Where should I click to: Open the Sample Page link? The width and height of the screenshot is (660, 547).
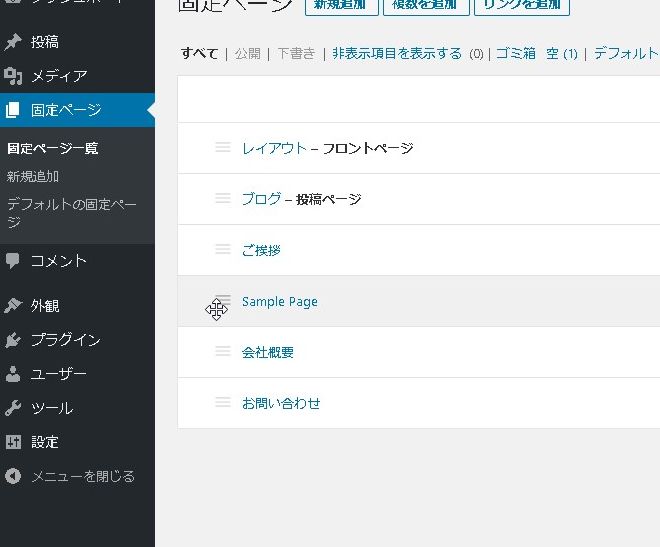click(280, 302)
